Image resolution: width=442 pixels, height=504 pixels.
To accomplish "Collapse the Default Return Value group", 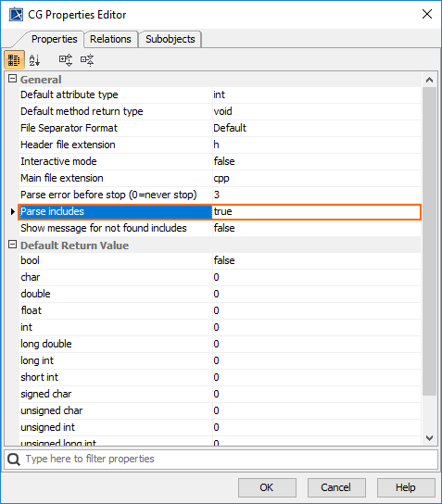I will click(12, 245).
